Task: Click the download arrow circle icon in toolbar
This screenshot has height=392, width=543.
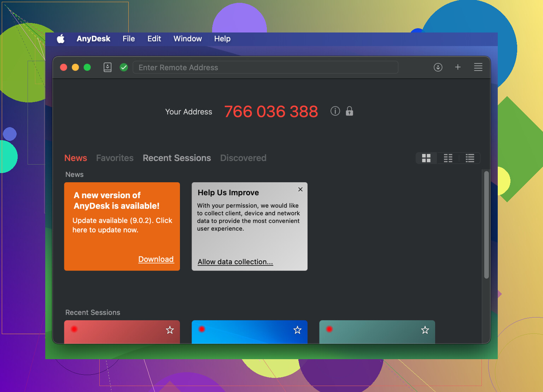Action: coord(438,67)
